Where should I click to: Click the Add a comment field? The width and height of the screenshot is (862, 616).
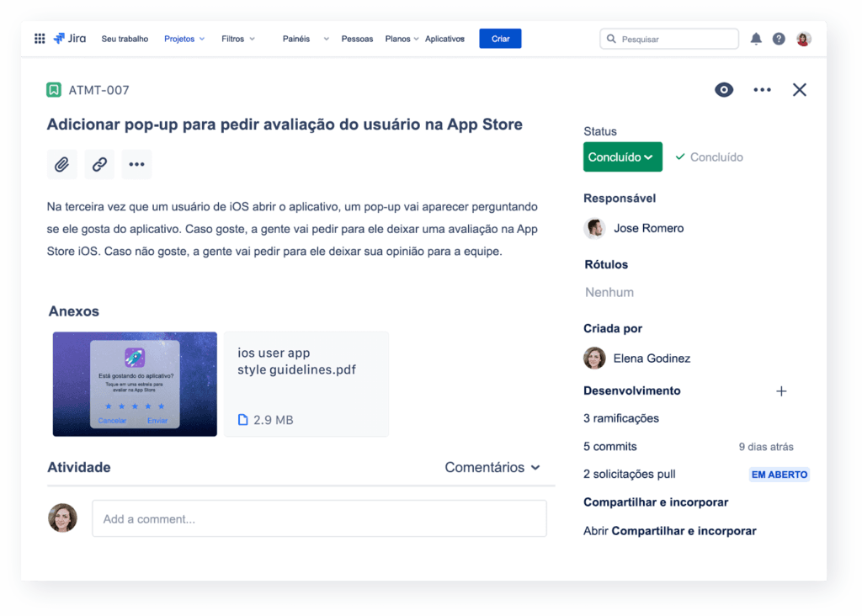pos(319,518)
